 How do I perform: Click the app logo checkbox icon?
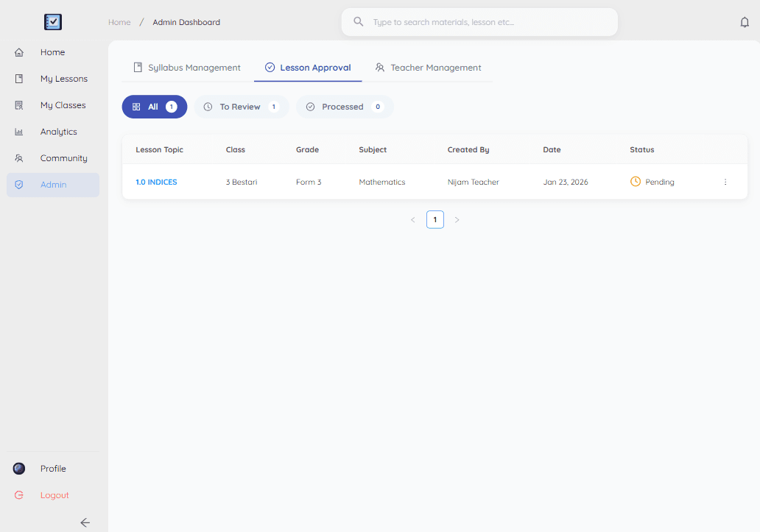pyautogui.click(x=52, y=22)
